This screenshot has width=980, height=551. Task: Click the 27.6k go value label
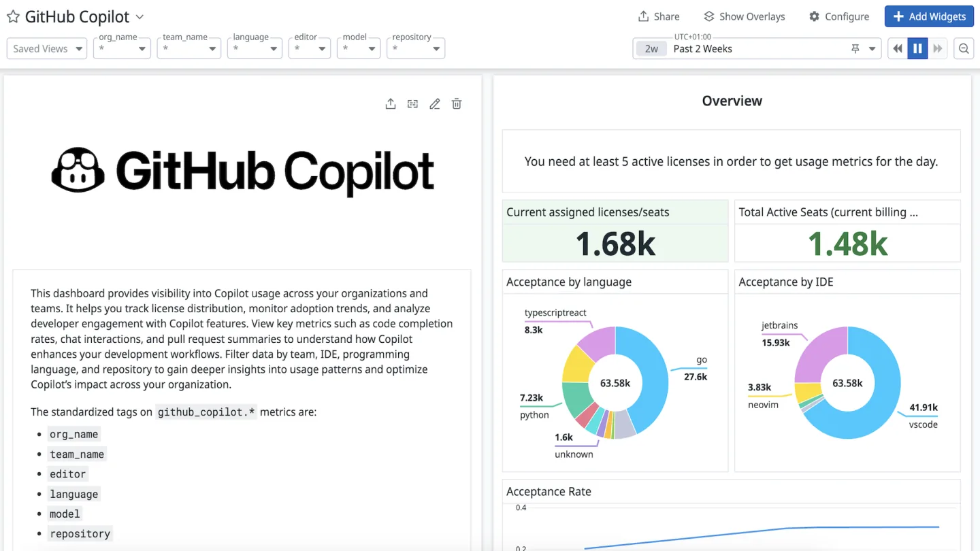[696, 376]
